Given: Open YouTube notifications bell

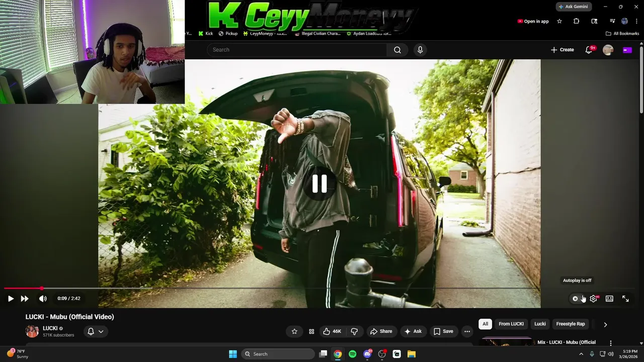Looking at the screenshot, I should tap(589, 50).
